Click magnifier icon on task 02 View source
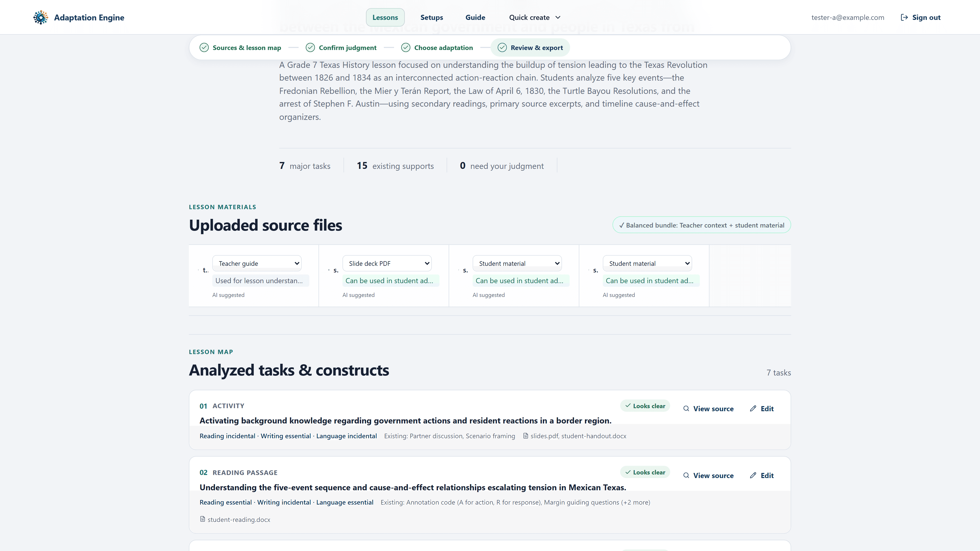Image resolution: width=980 pixels, height=551 pixels. tap(686, 475)
